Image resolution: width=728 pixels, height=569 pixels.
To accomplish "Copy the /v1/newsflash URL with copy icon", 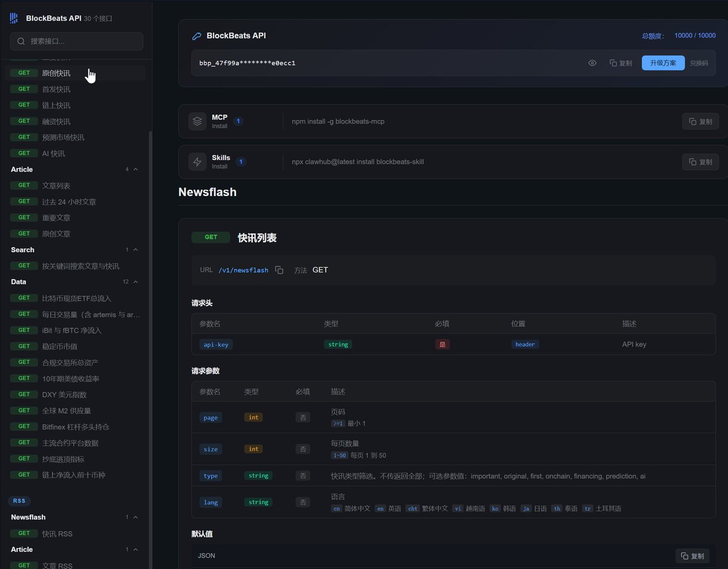I will pos(279,270).
